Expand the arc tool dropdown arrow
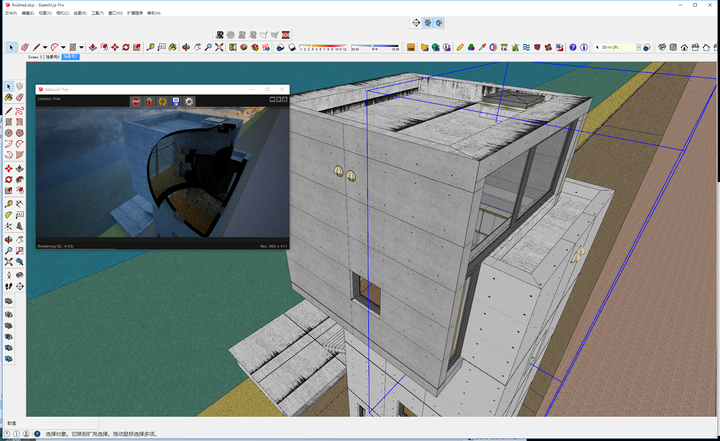Image resolution: width=720 pixels, height=441 pixels. click(63, 47)
